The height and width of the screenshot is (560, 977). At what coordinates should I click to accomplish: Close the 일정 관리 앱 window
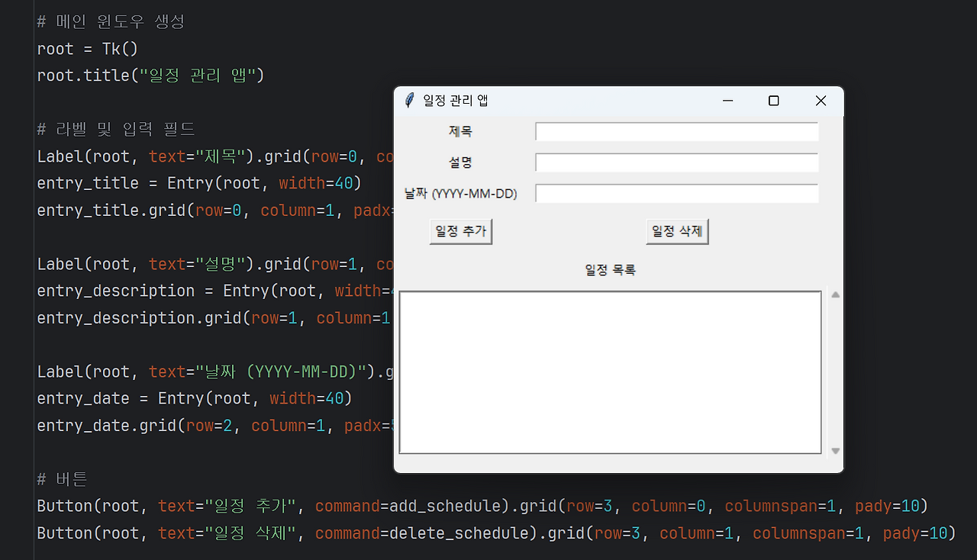pyautogui.click(x=820, y=100)
